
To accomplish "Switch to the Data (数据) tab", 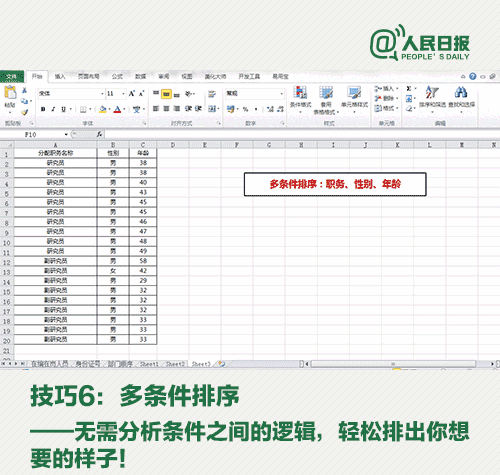I will [x=141, y=77].
